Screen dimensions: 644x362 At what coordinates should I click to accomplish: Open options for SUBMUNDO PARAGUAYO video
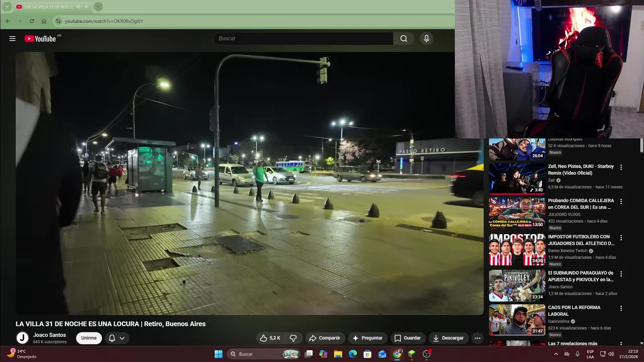click(621, 274)
